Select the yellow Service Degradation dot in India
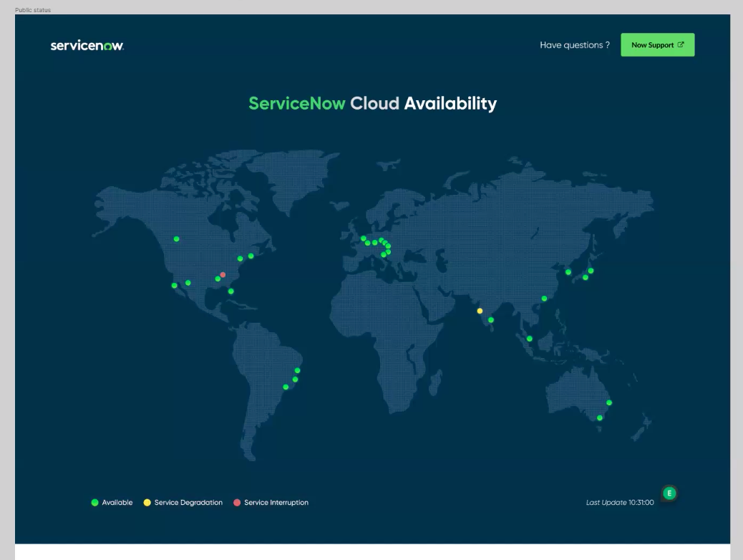This screenshot has height=560, width=743. tap(480, 311)
